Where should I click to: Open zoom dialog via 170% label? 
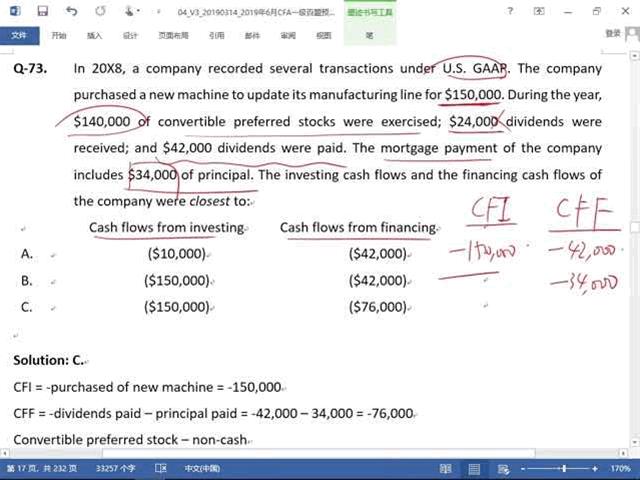[x=620, y=469]
